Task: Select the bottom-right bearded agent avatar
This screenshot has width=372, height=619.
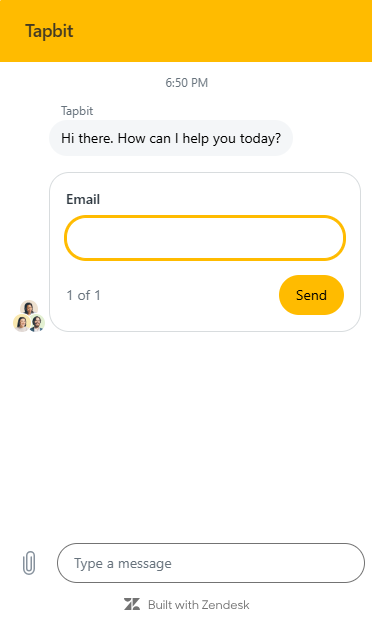Action: [37, 323]
